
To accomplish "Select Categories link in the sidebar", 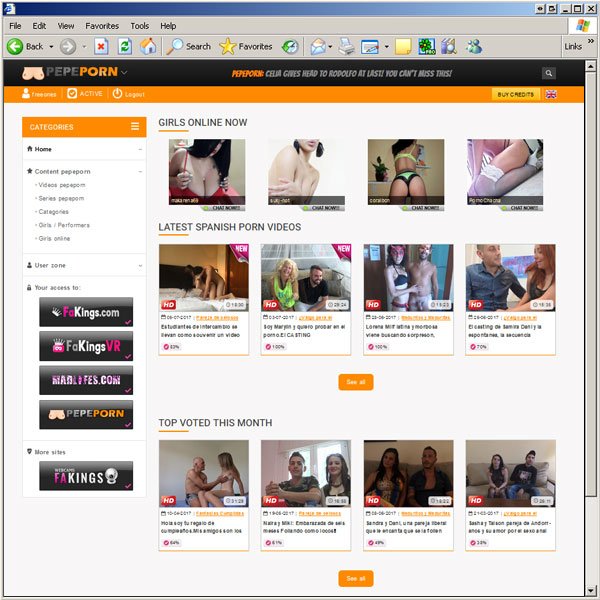I will point(52,212).
